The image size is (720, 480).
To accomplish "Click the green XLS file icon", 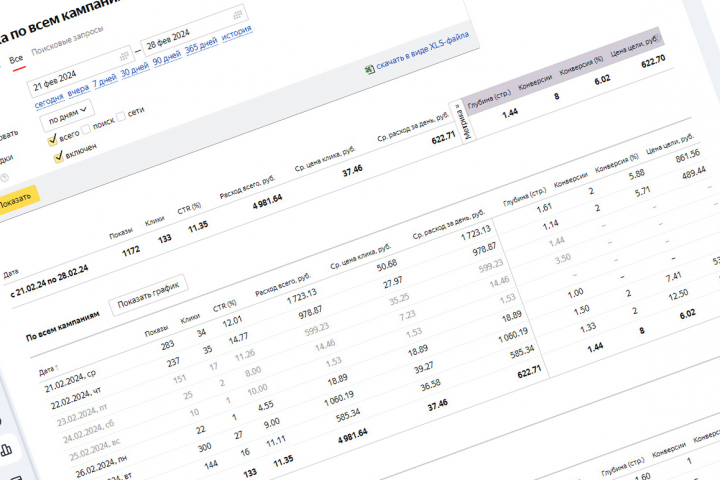I will [x=370, y=70].
